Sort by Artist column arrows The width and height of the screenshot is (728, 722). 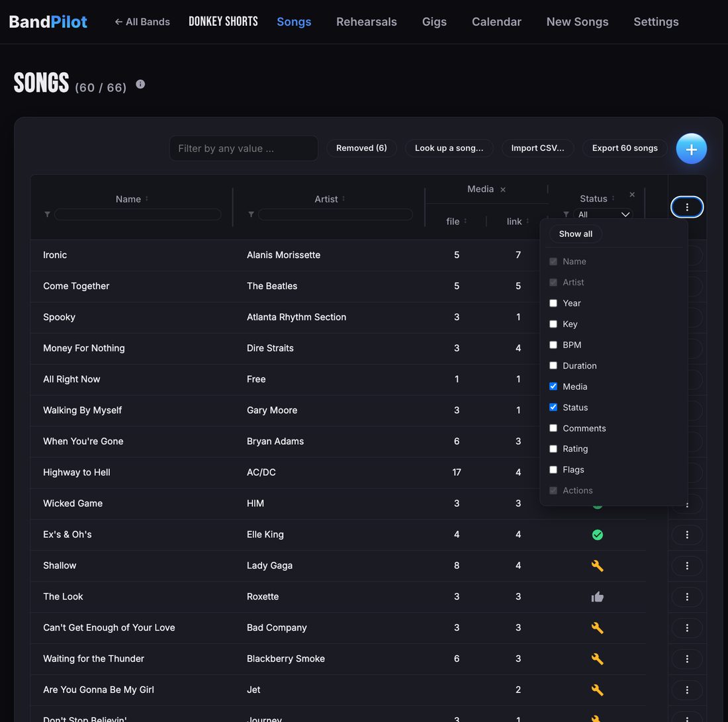[x=343, y=199]
